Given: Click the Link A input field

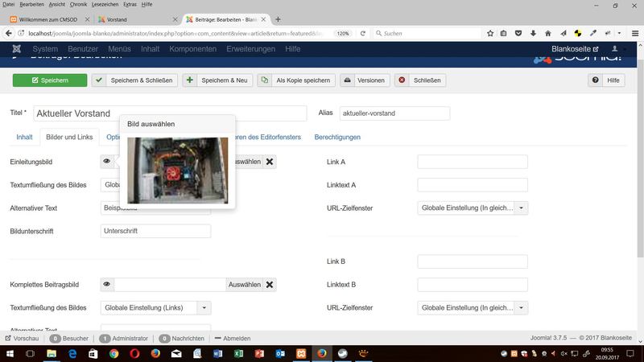Looking at the screenshot, I should pos(472,162).
